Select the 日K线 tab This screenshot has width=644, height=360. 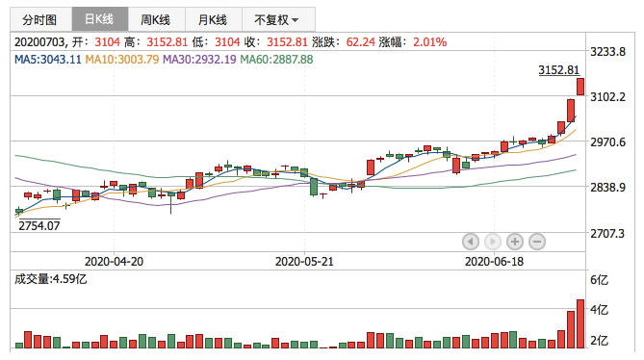coord(100,19)
